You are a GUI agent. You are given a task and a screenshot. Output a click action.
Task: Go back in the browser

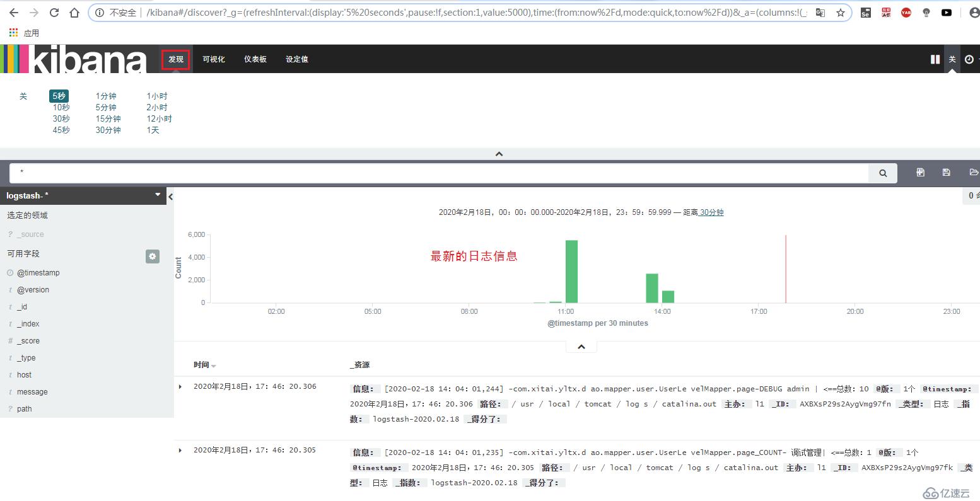point(14,13)
